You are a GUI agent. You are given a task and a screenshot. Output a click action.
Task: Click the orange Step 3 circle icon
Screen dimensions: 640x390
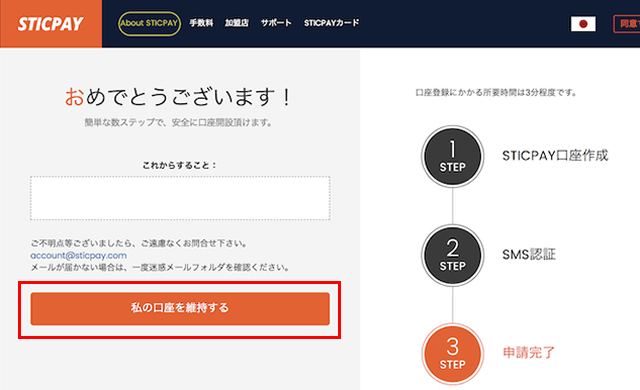452,354
